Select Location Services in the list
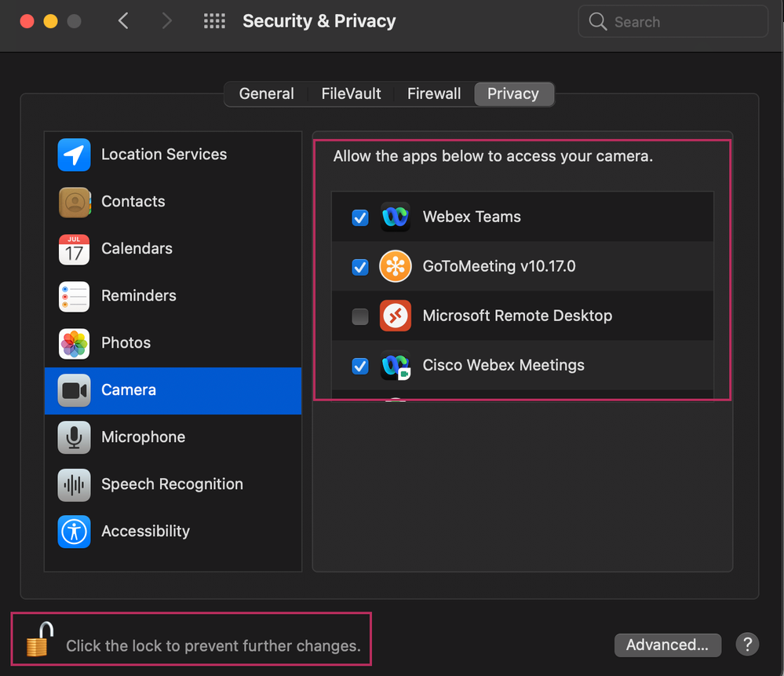This screenshot has height=676, width=784. coord(173,155)
